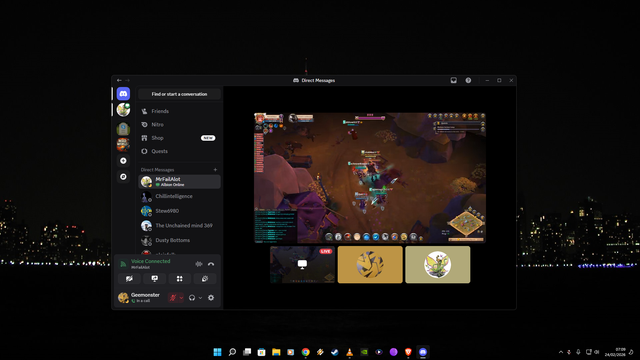The height and width of the screenshot is (360, 640).
Task: Open Microsoft Store from the taskbar
Action: [262, 352]
